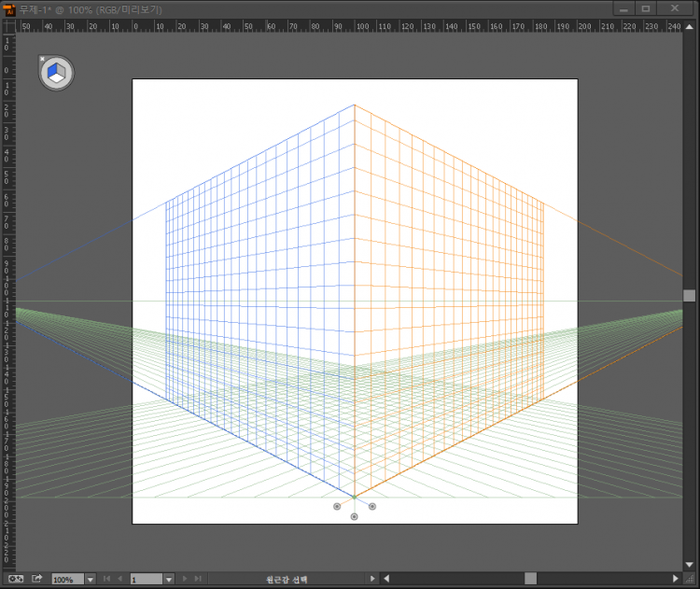Click the horizontal scrollbar left arrow
Image resolution: width=700 pixels, height=589 pixels.
(387, 580)
